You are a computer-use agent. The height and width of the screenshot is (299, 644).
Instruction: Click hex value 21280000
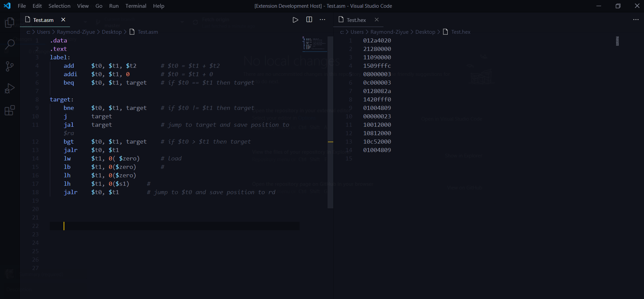pyautogui.click(x=377, y=49)
